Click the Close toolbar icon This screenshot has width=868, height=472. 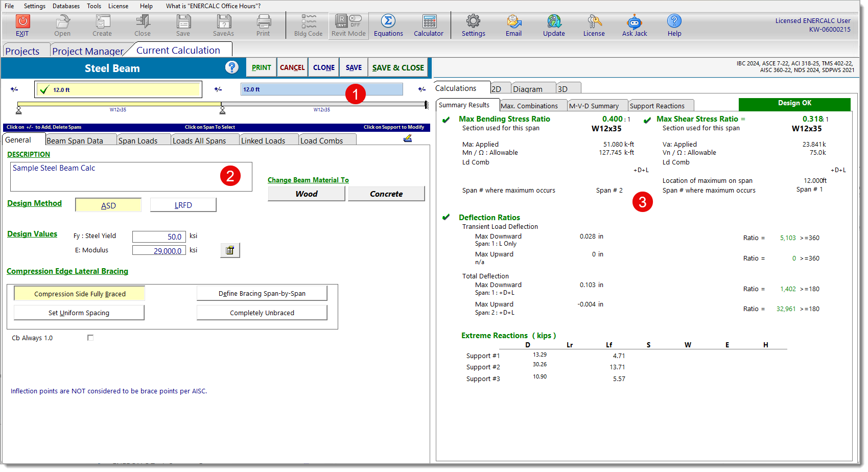tap(143, 21)
